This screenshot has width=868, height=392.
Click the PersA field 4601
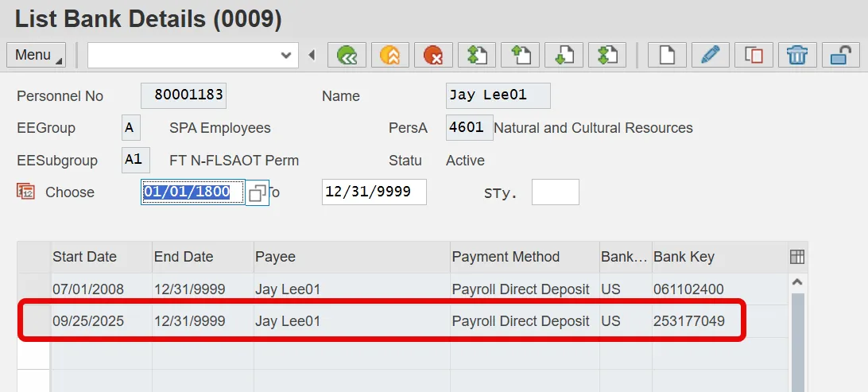coord(470,128)
